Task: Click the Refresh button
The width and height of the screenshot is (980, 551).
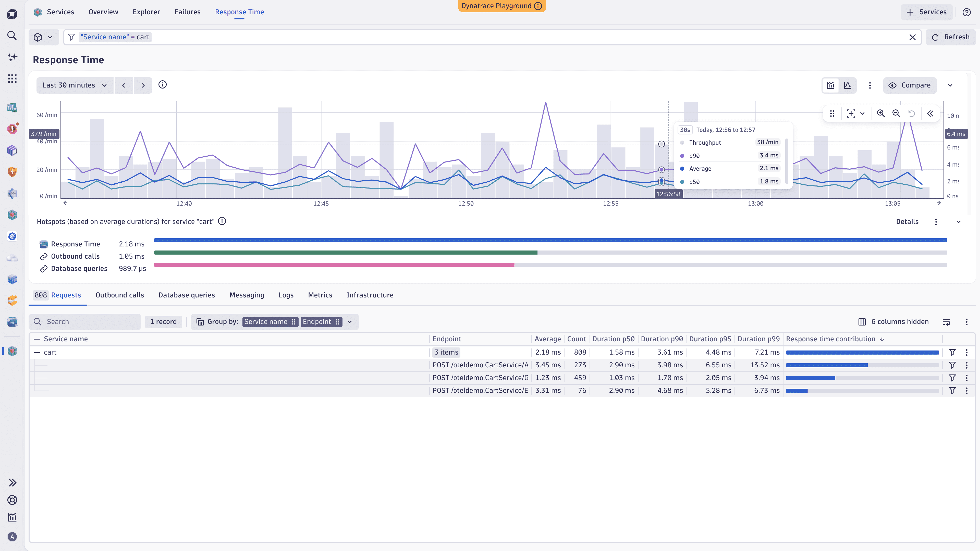Action: point(951,37)
